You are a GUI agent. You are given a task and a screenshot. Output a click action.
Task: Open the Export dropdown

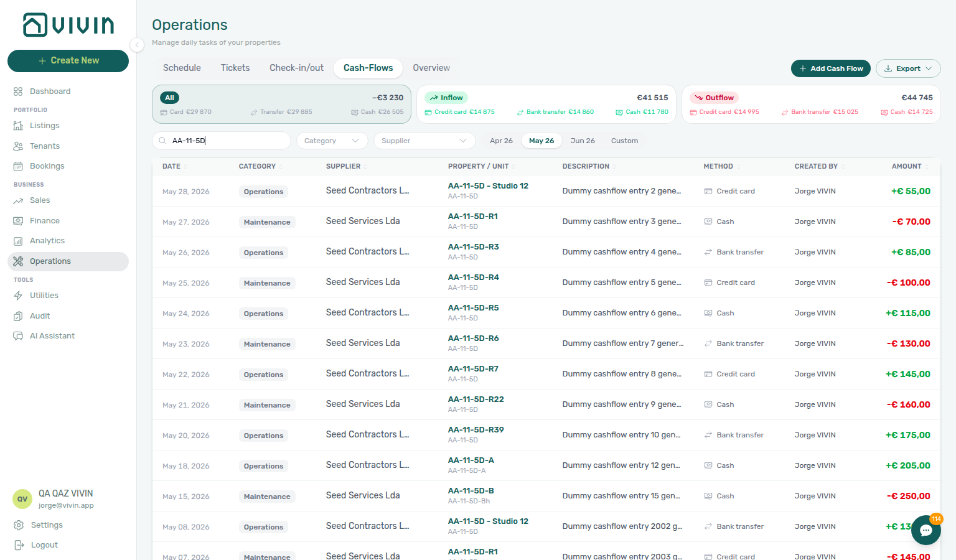tap(907, 68)
